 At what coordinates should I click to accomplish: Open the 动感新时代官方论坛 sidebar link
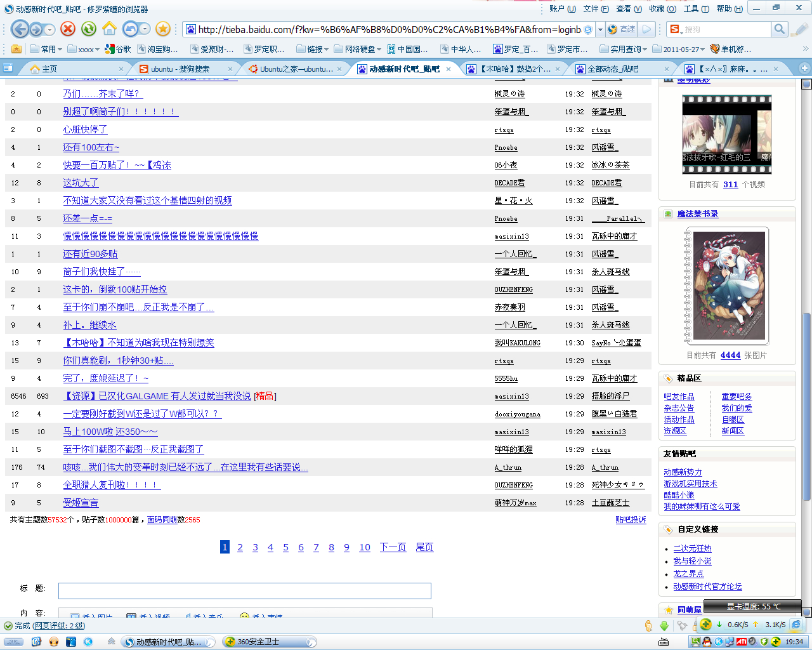click(707, 587)
